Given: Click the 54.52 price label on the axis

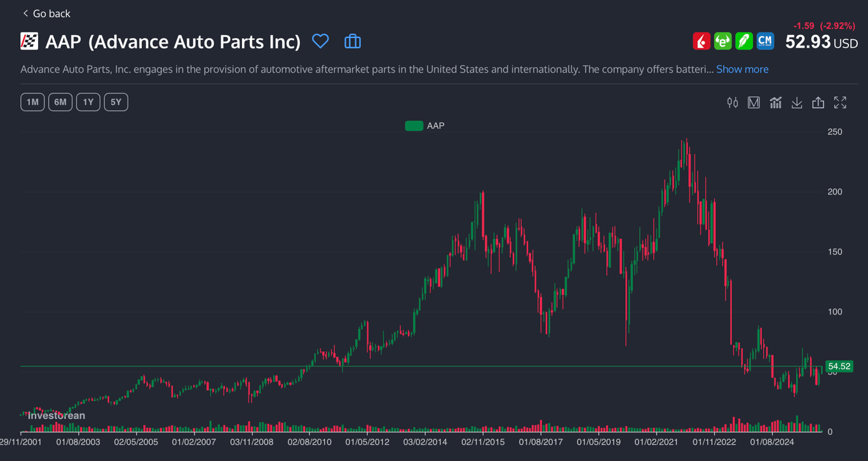Looking at the screenshot, I should point(839,366).
